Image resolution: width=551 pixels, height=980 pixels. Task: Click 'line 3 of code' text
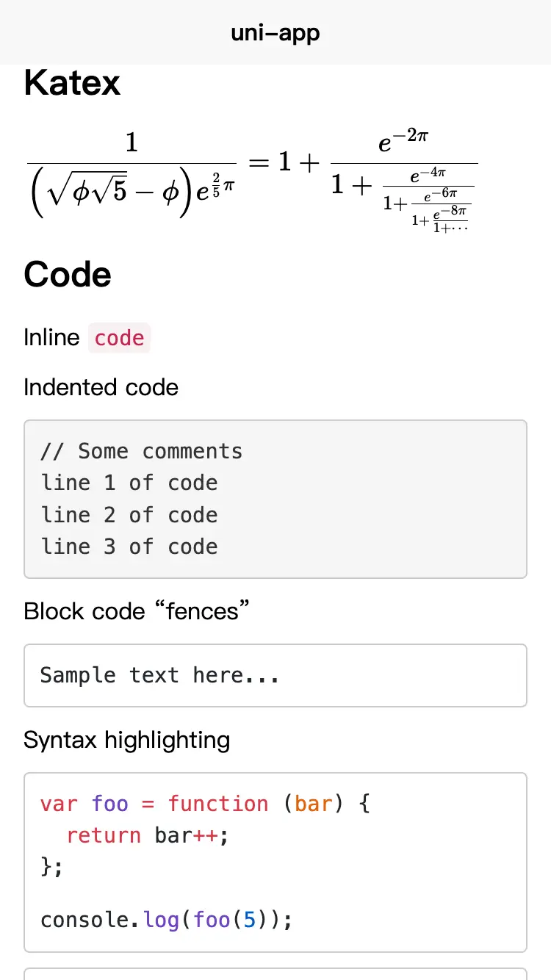[x=129, y=547]
